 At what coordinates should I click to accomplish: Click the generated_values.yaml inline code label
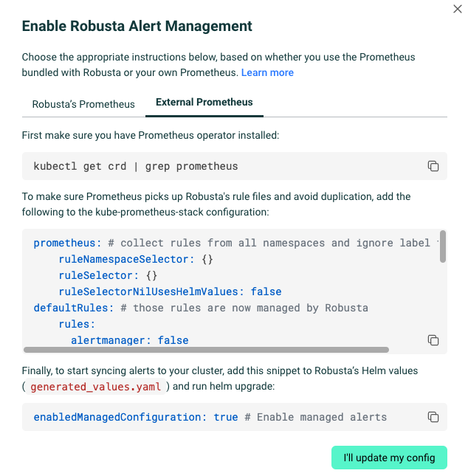tap(96, 386)
